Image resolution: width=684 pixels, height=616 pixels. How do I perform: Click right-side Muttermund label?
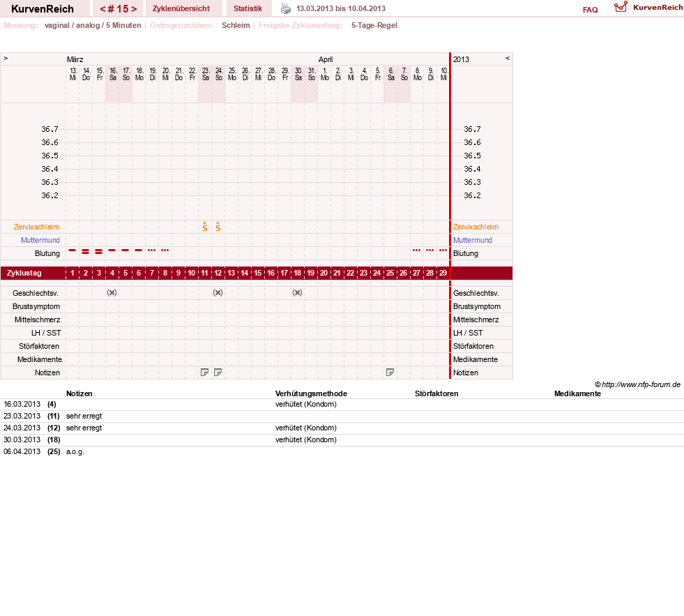click(x=473, y=240)
